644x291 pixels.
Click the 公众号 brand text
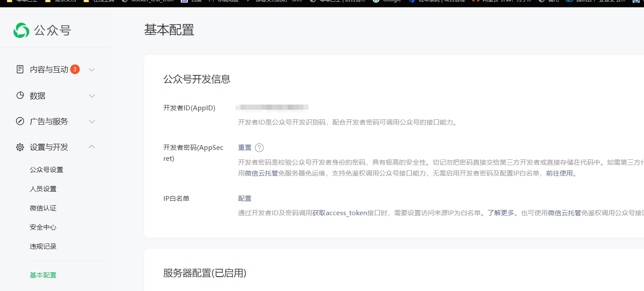click(x=52, y=30)
